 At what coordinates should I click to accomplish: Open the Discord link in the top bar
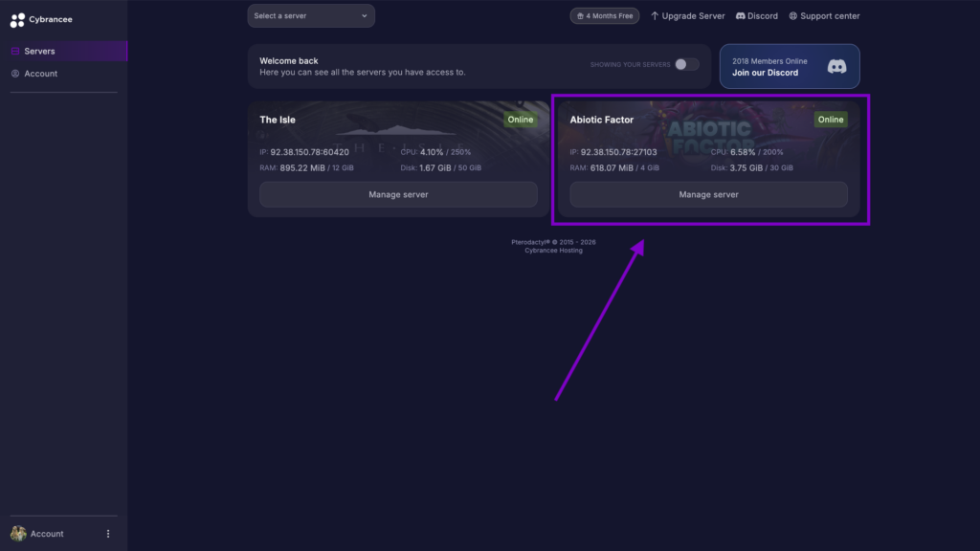point(757,15)
